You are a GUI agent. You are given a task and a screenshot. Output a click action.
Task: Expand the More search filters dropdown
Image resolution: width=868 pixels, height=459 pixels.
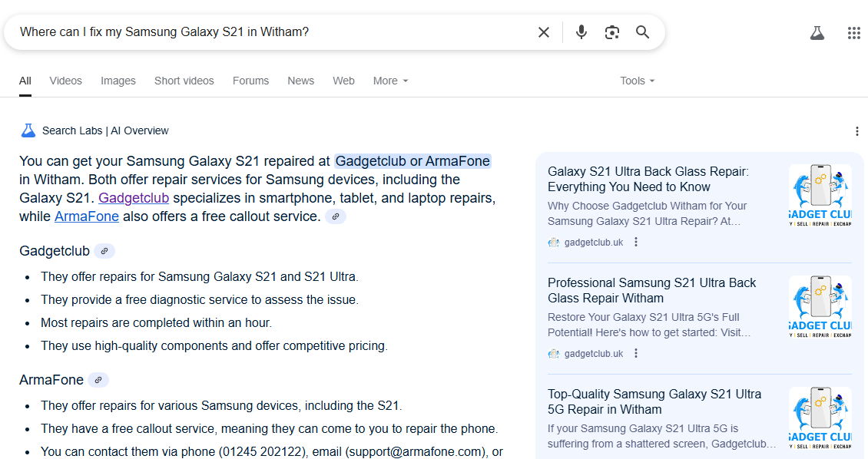point(390,81)
